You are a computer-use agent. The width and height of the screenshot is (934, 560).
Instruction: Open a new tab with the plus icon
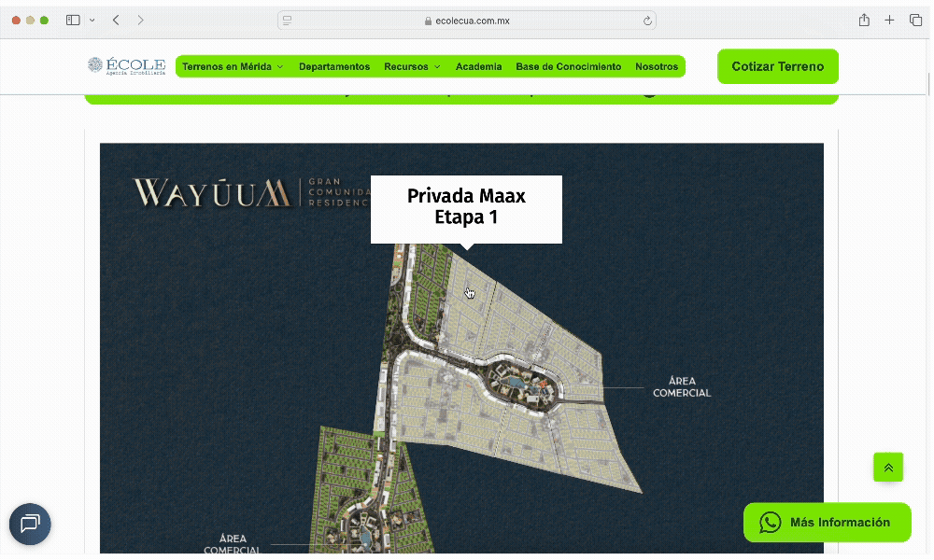pos(888,19)
